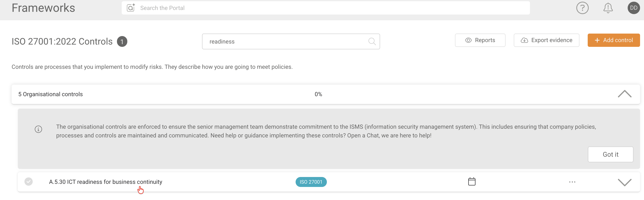Screen dimensions: 644x200
Task: Click the Export evidence button
Action: 546,40
